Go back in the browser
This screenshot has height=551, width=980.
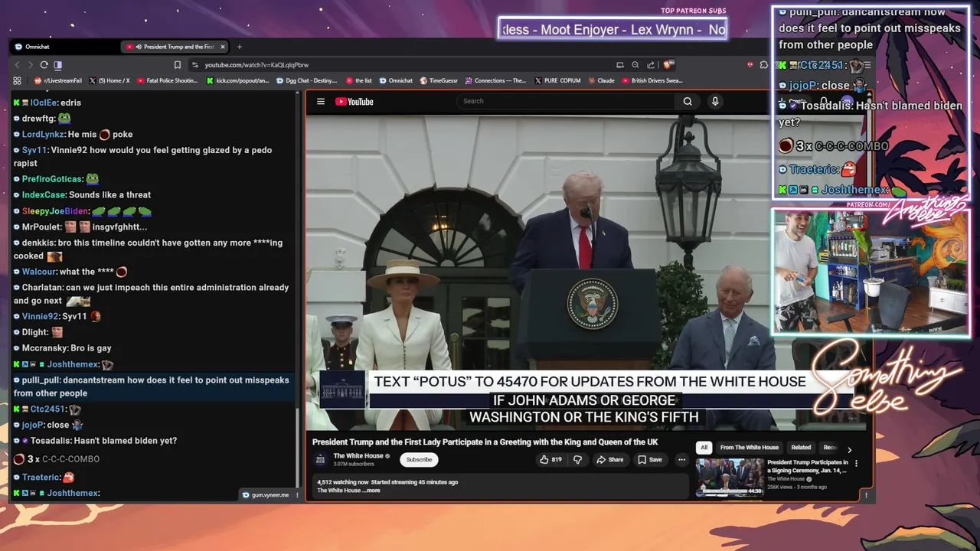(x=18, y=65)
